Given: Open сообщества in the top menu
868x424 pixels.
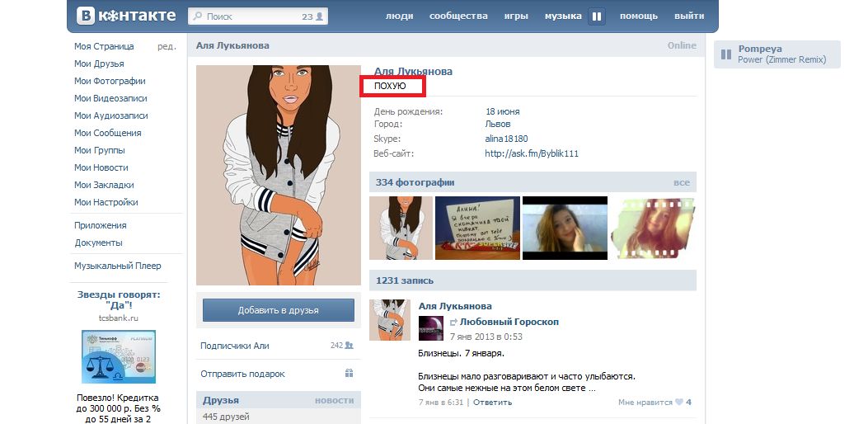Looking at the screenshot, I should (x=458, y=16).
